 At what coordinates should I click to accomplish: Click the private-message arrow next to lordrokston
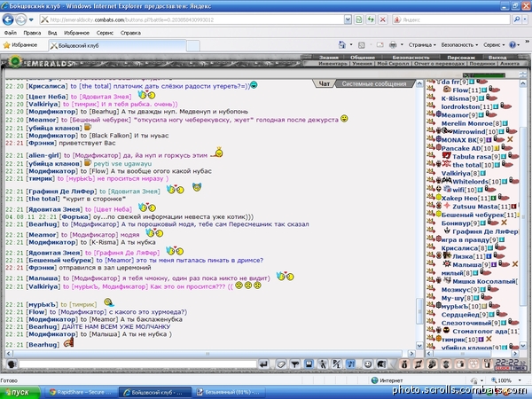(431, 106)
